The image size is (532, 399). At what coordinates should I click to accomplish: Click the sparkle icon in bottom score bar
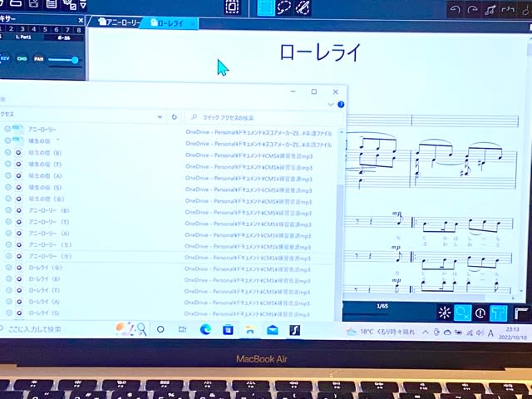445,313
